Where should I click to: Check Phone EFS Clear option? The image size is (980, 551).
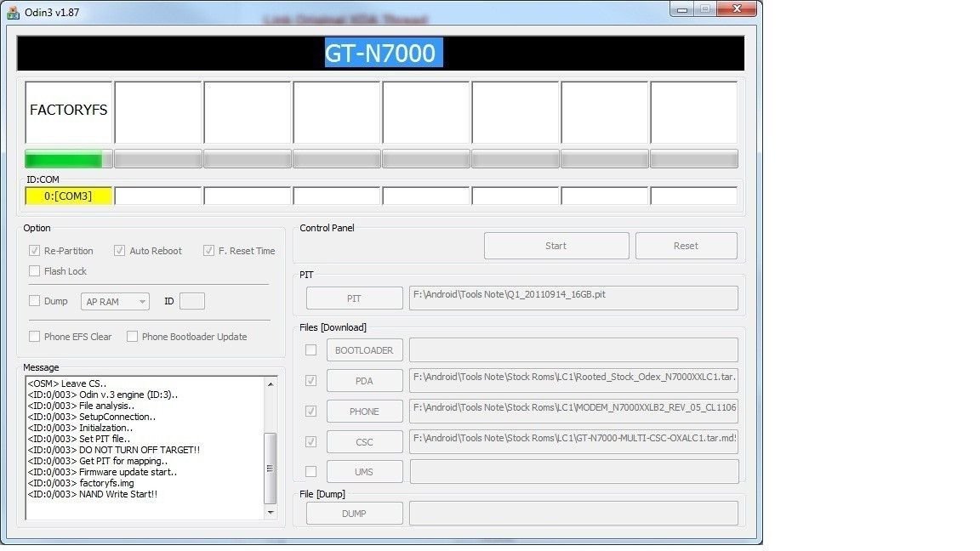pos(34,337)
